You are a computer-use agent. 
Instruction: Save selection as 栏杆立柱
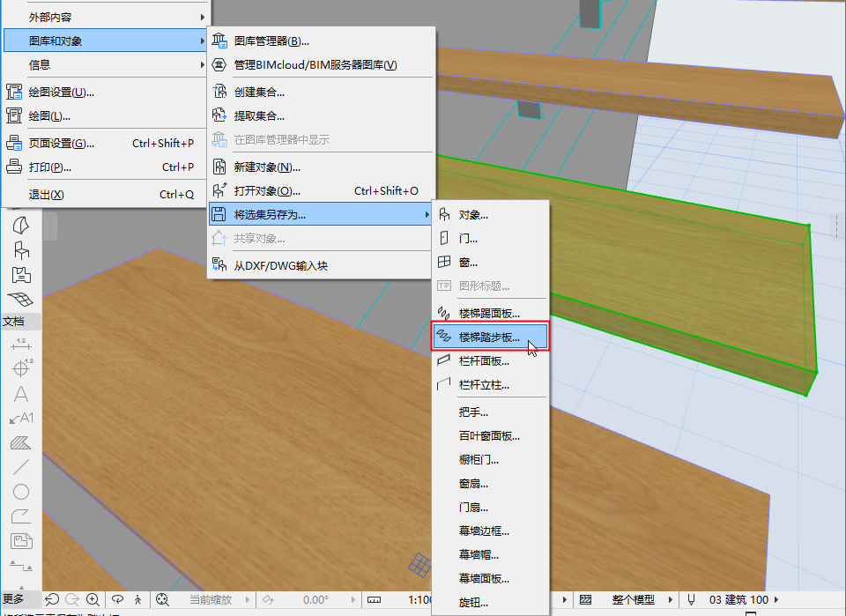coord(491,385)
